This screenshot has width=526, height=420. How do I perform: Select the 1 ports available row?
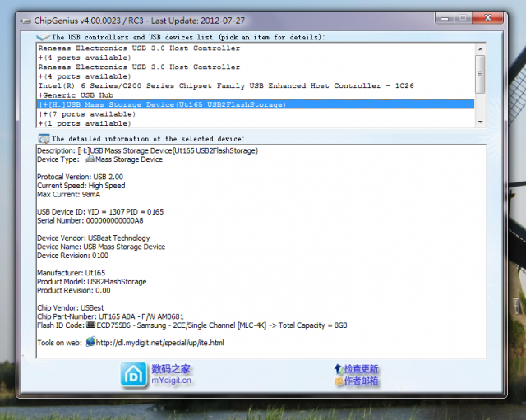[x=256, y=123]
